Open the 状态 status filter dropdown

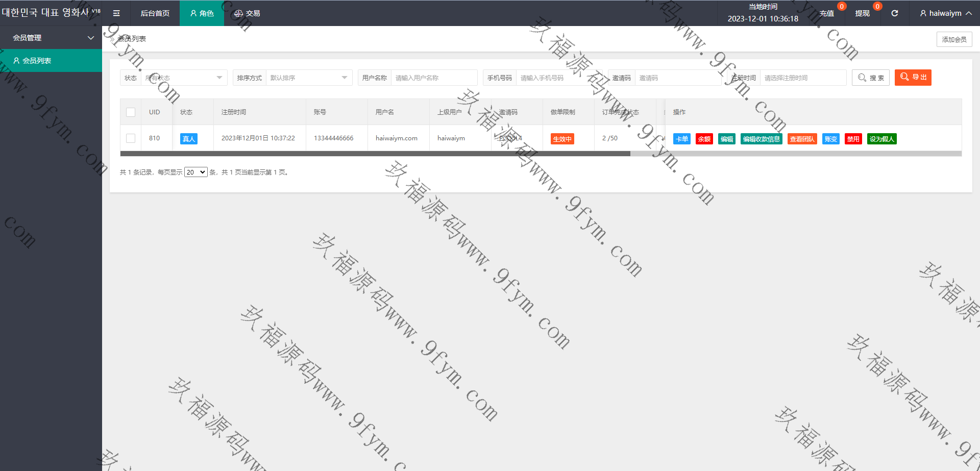[x=184, y=78]
